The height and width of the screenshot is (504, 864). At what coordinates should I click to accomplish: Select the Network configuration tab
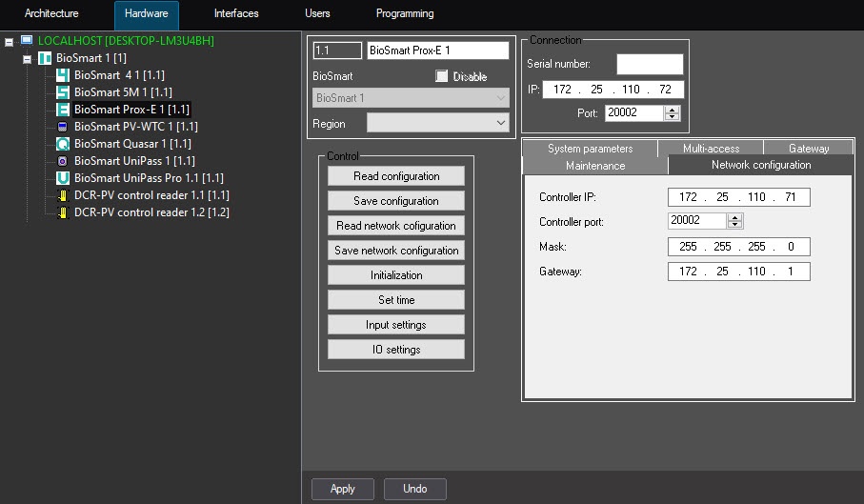761,165
